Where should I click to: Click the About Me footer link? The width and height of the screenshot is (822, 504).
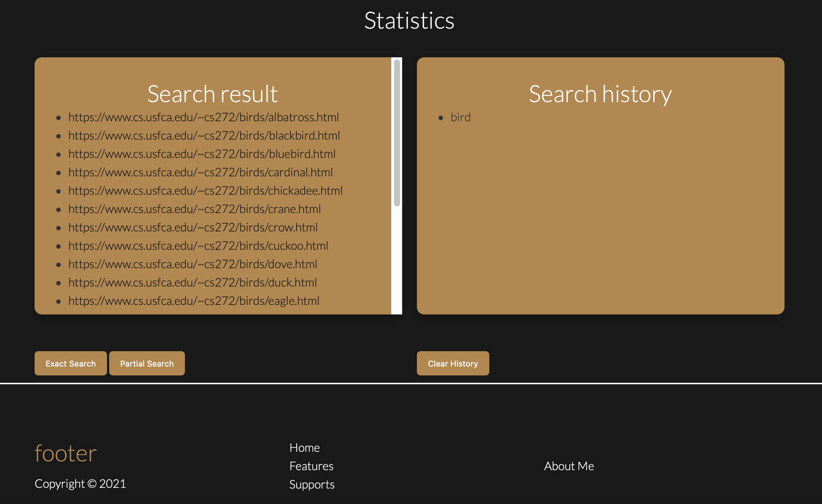point(569,466)
